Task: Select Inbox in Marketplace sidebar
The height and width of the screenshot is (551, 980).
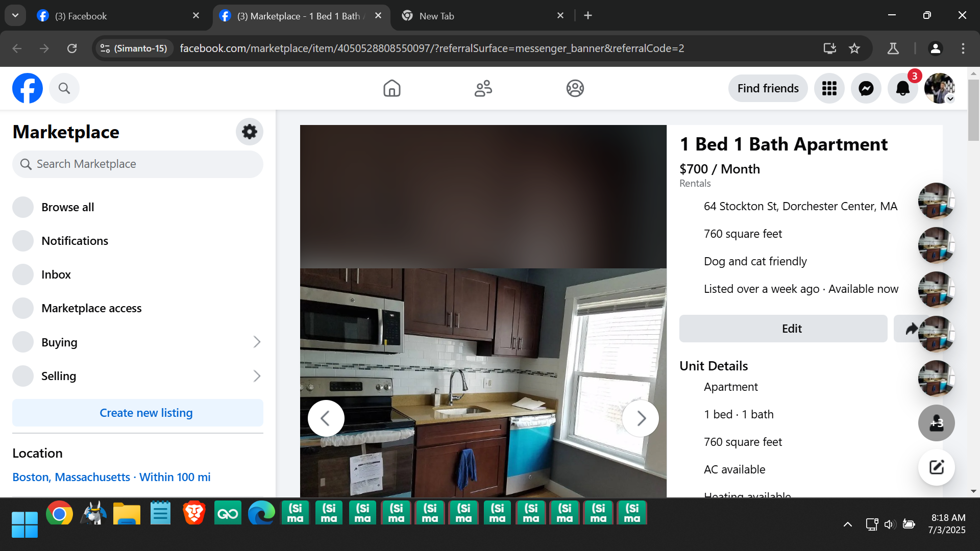Action: [56, 274]
